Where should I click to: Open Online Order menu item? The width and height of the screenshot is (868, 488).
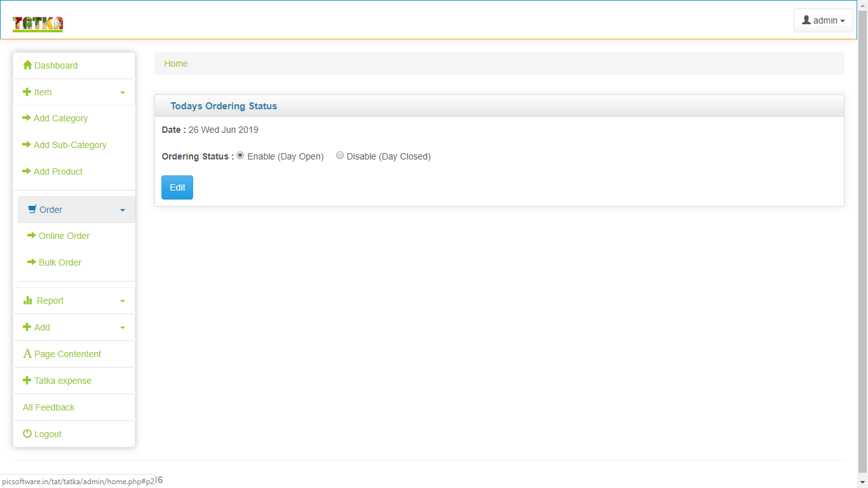pos(64,236)
